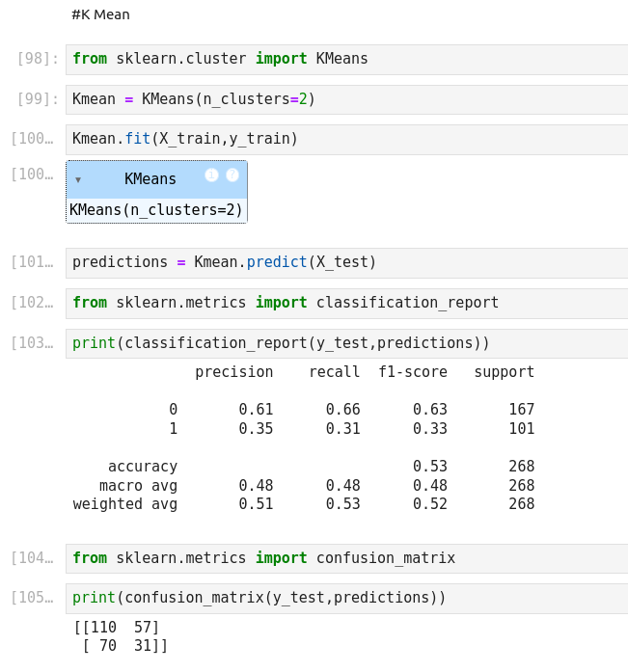Focus the print classification_report cell

(345, 343)
